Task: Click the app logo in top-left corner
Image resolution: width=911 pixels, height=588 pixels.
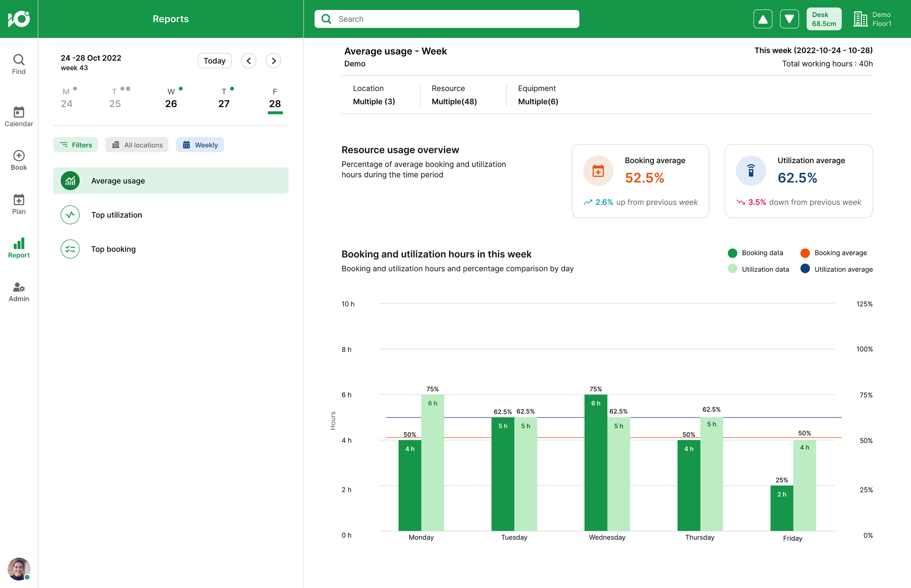Action: [19, 19]
